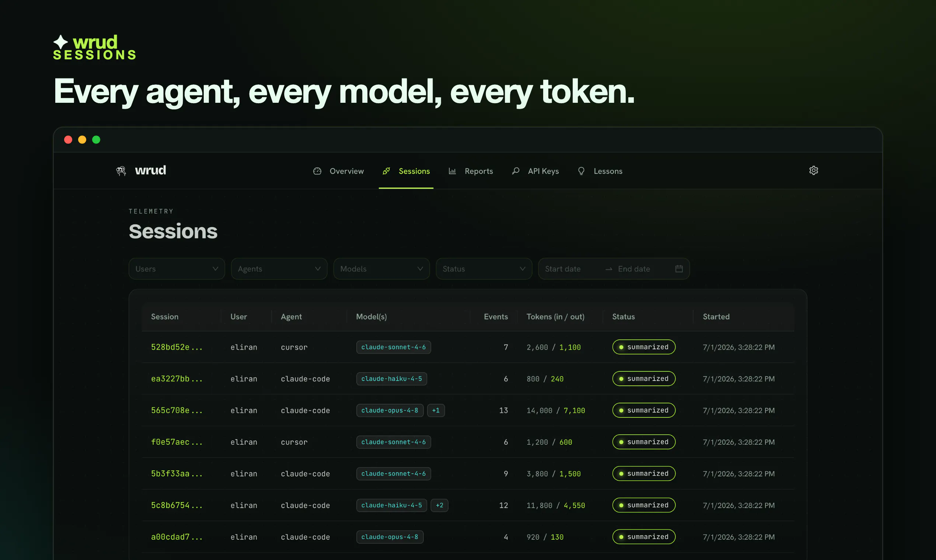The image size is (936, 560).
Task: Click the sparkle star in wrud Sessions banner
Action: (61, 42)
